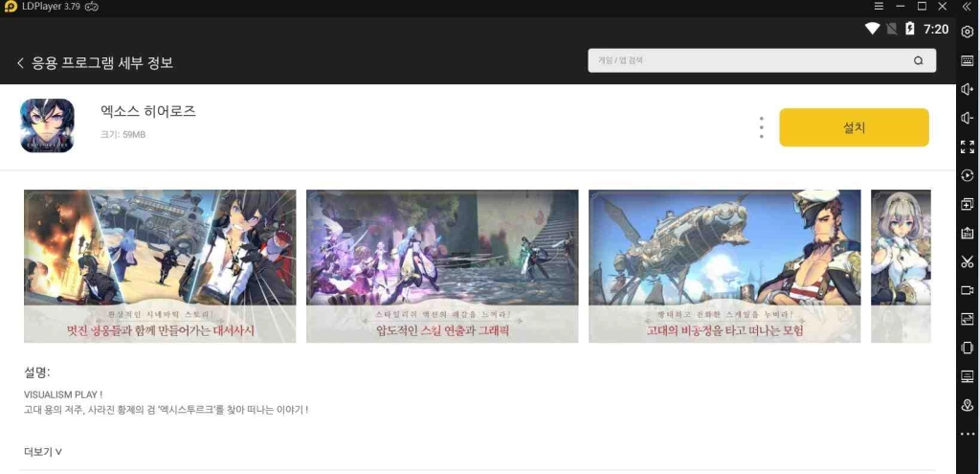Click the 크기: 59MB size text

[122, 134]
